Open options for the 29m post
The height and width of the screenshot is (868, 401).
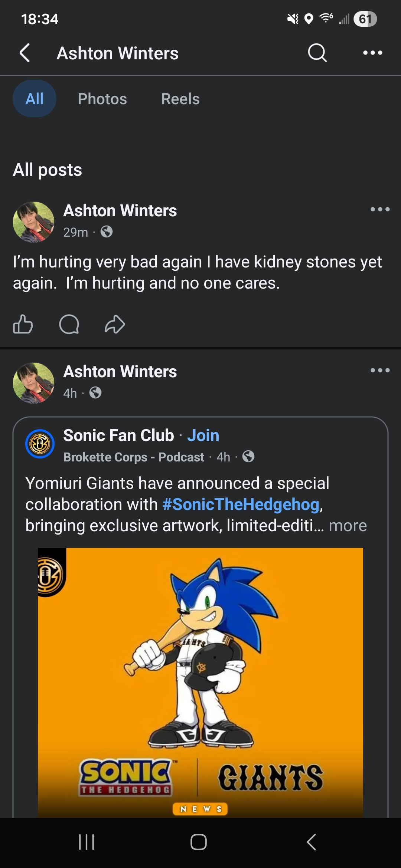380,209
